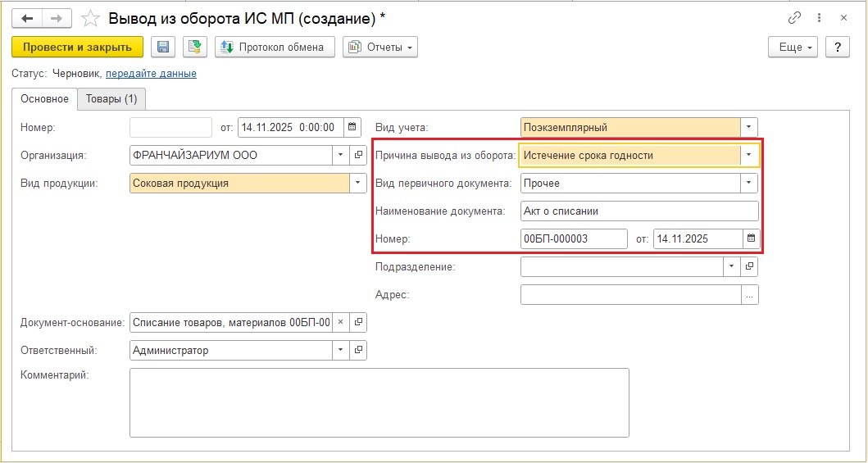Close the document form with X
The height and width of the screenshot is (463, 868).
(x=843, y=18)
